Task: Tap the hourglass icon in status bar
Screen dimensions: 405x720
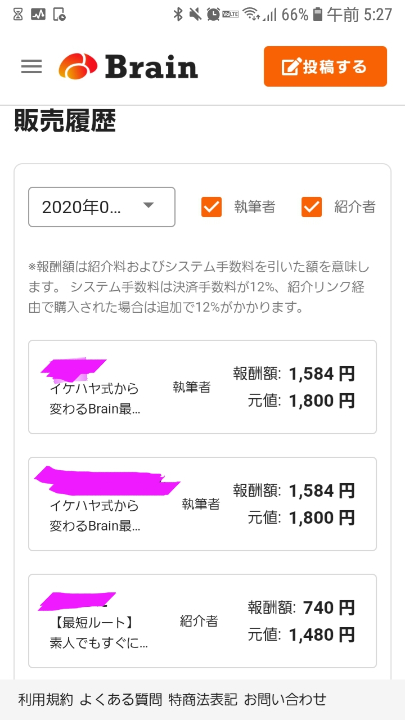Action: click(x=17, y=14)
